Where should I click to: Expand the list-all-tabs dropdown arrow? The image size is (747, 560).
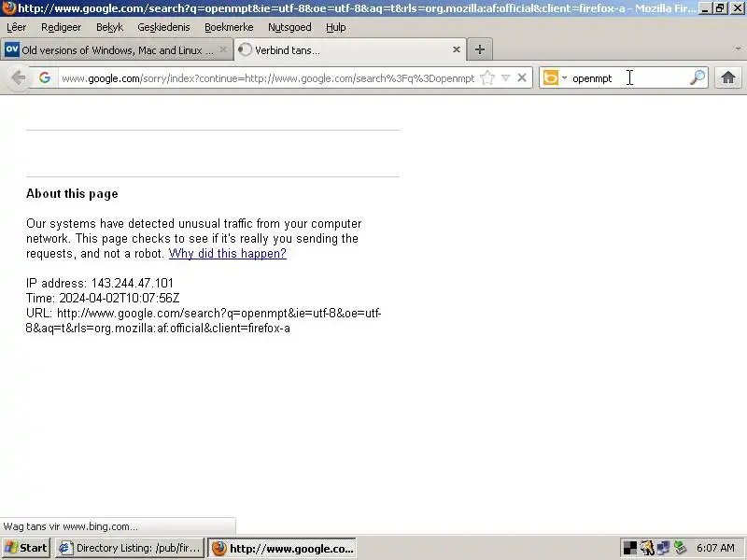pos(738,49)
